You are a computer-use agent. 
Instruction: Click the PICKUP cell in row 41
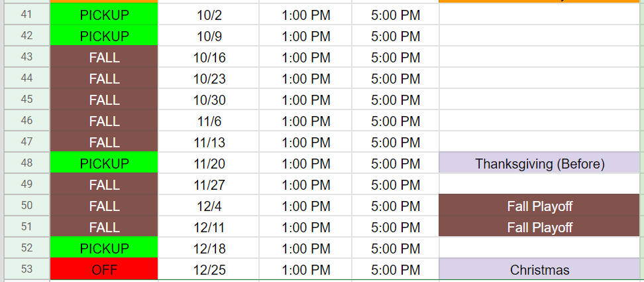click(104, 15)
